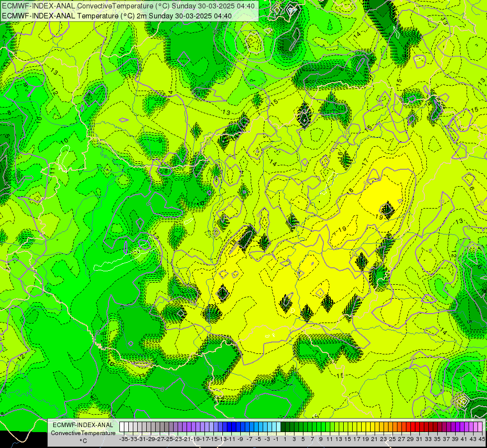Click the -17 value on color scale

click(205, 440)
